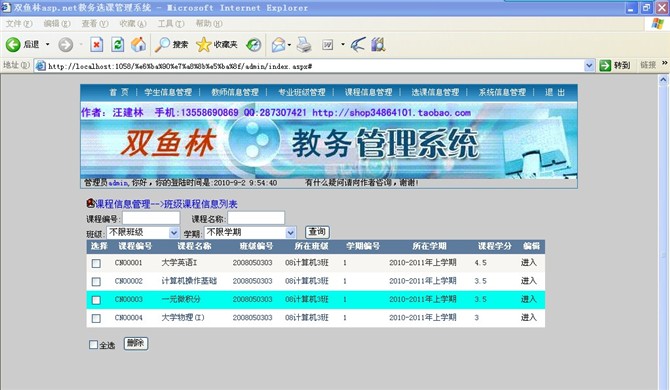
Task: Check the box for course CN00004
Action: (x=96, y=318)
